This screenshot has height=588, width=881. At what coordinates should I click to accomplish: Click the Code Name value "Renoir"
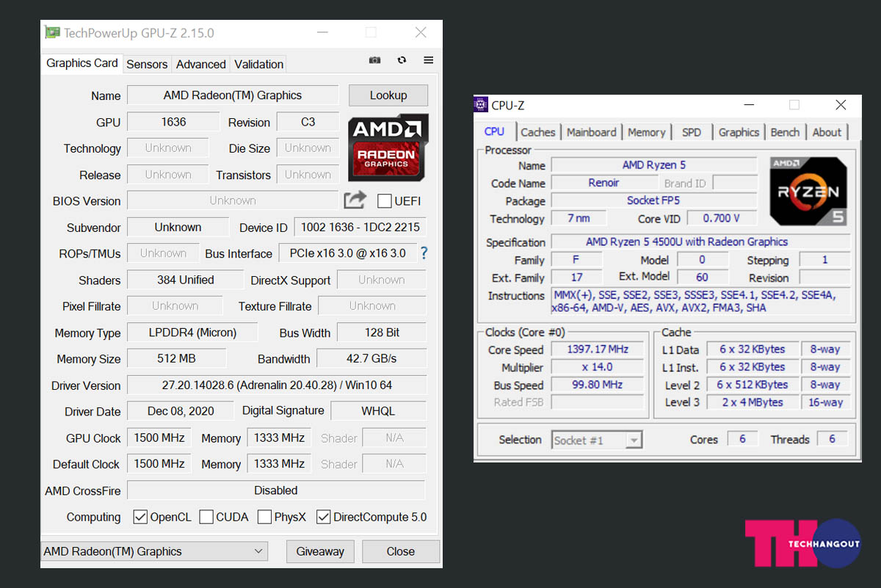pos(604,183)
